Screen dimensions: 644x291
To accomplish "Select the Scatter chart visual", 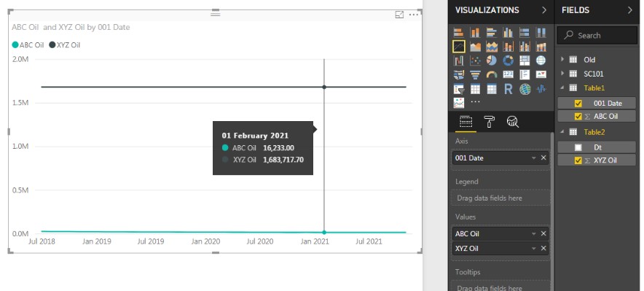I will click(475, 61).
